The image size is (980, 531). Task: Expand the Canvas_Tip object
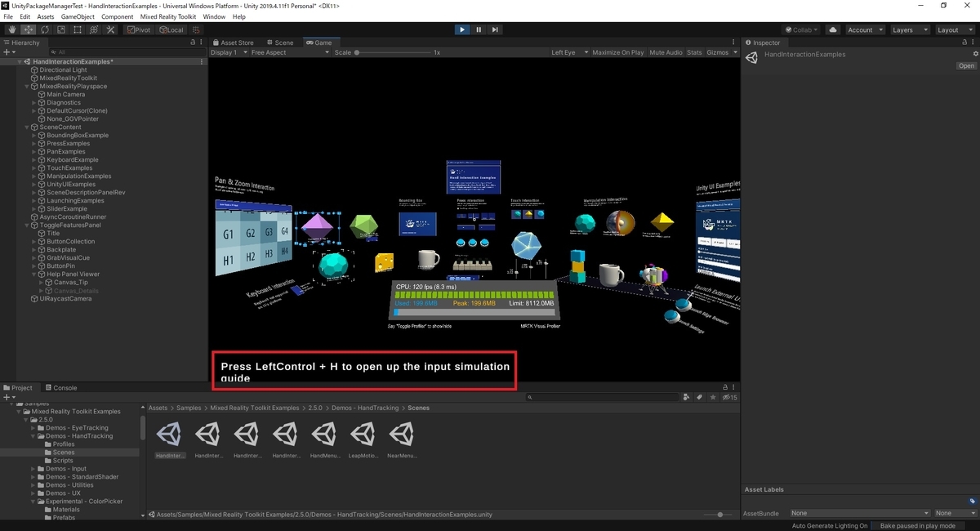point(42,283)
